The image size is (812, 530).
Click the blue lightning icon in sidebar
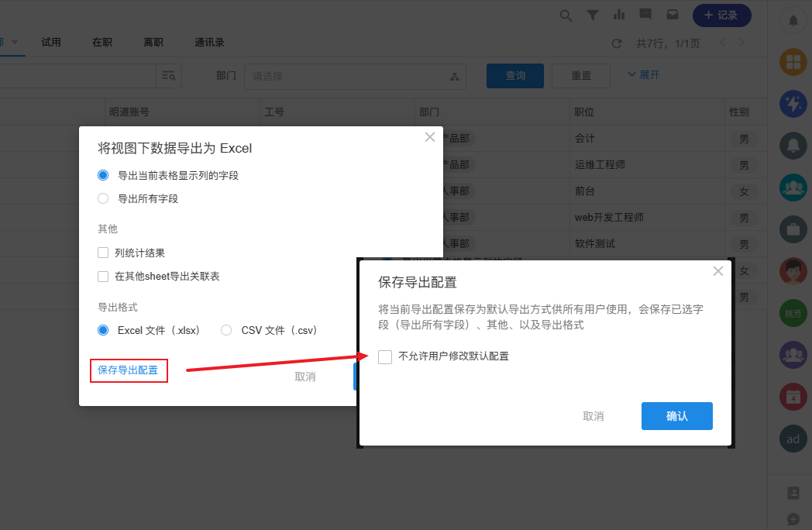click(793, 104)
